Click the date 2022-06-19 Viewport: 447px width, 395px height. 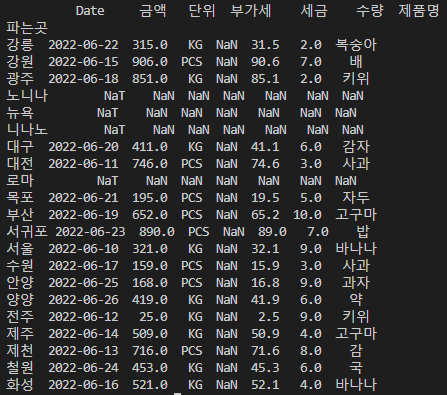83,215
